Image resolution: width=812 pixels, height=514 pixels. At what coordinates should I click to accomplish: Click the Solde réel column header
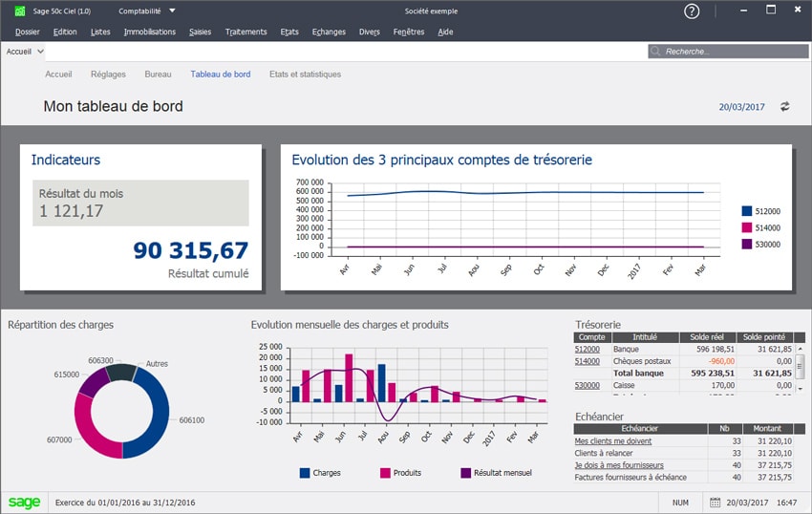click(707, 337)
